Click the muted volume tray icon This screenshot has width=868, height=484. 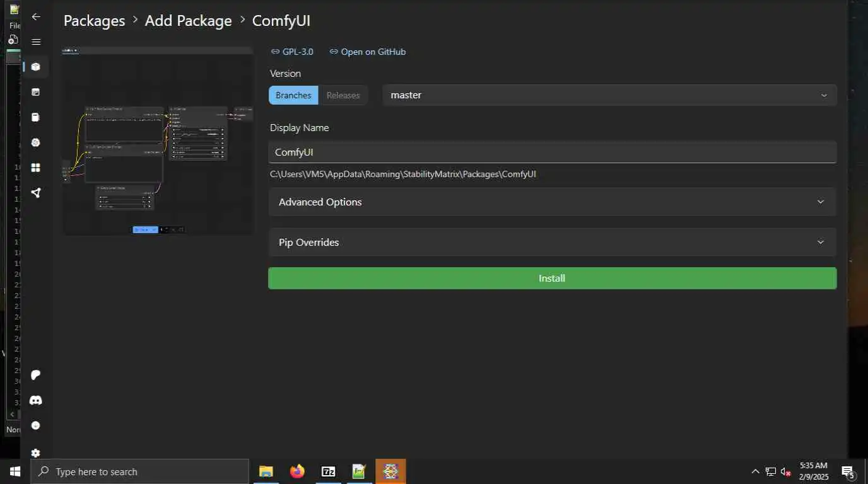(x=786, y=471)
